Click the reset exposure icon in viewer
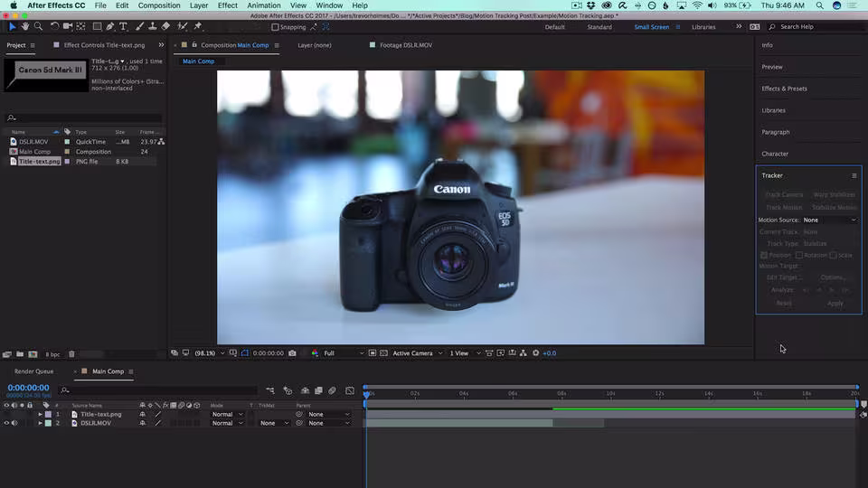This screenshot has height=488, width=868. pyautogui.click(x=536, y=353)
